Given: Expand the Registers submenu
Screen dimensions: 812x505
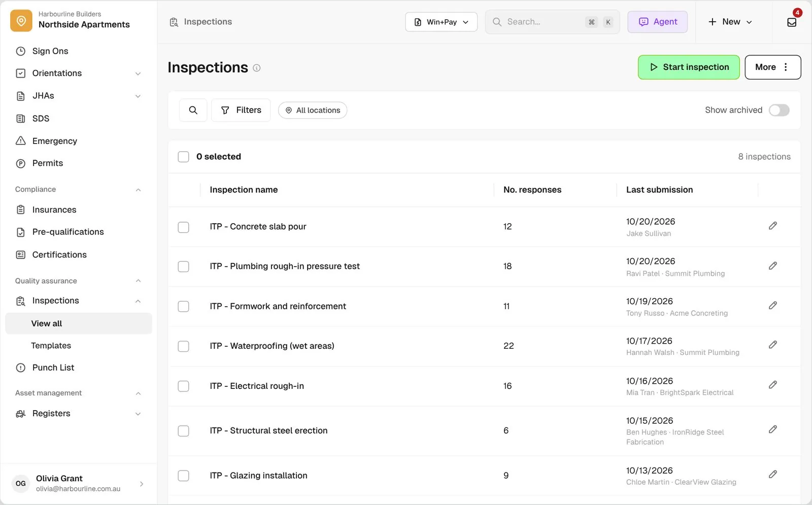Looking at the screenshot, I should pyautogui.click(x=138, y=414).
